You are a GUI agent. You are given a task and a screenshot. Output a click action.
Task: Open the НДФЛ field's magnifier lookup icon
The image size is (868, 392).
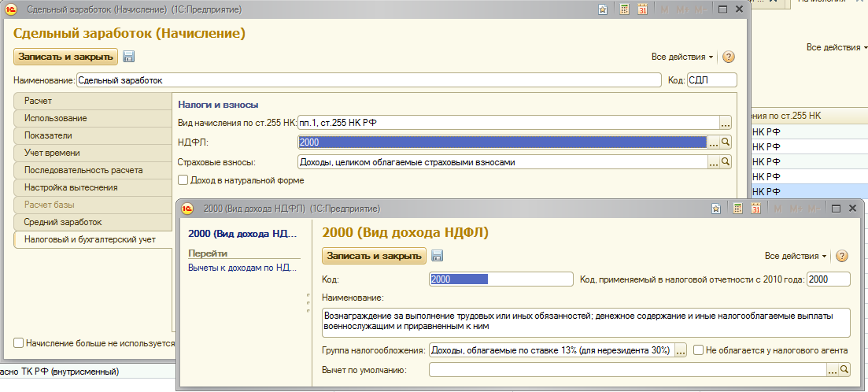(x=726, y=142)
